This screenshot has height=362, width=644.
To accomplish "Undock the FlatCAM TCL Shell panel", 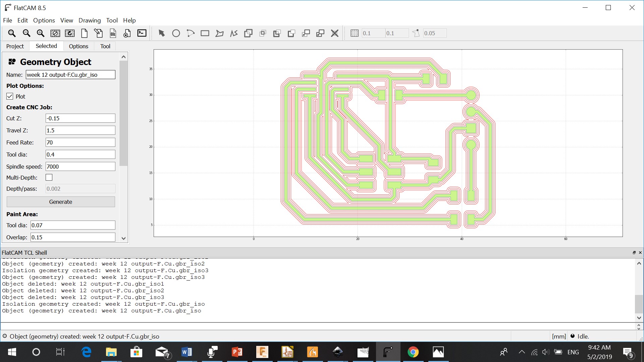I will pyautogui.click(x=634, y=253).
